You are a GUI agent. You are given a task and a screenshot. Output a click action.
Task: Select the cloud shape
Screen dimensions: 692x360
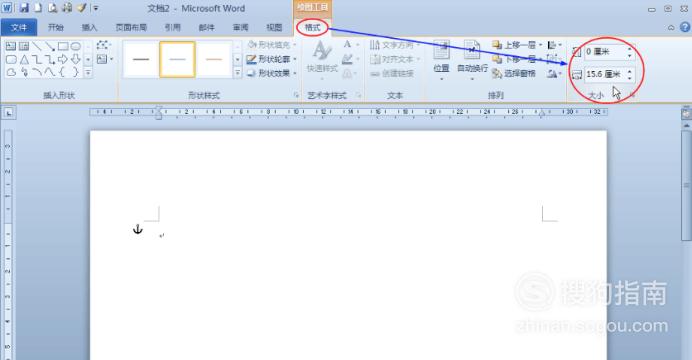point(11,72)
